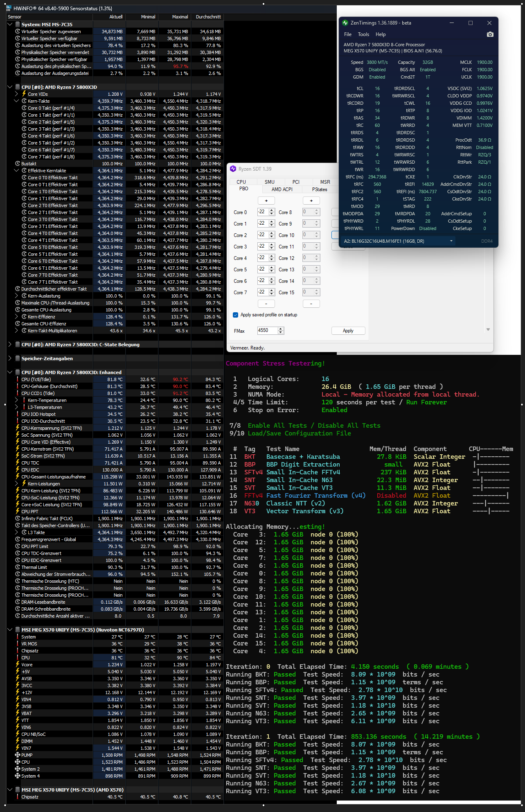Click clock icon beside Virtueller Speicher zugewiesen

click(x=18, y=32)
